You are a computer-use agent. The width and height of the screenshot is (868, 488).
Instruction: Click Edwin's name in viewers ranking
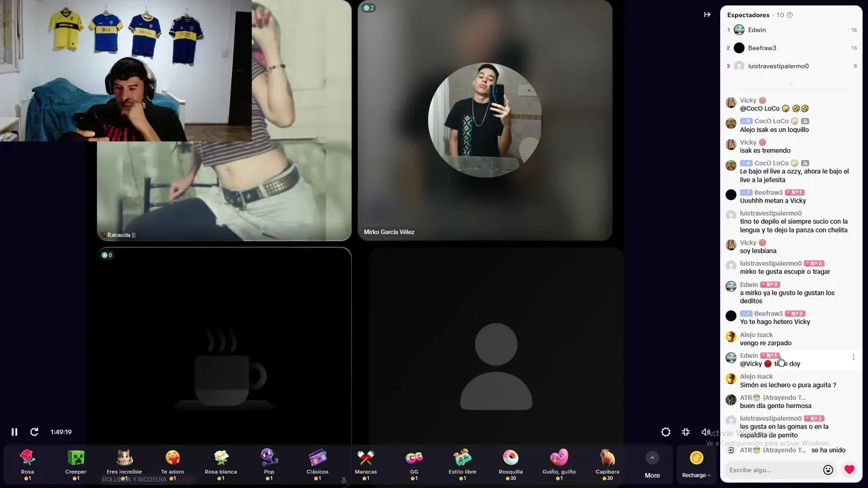tap(757, 30)
